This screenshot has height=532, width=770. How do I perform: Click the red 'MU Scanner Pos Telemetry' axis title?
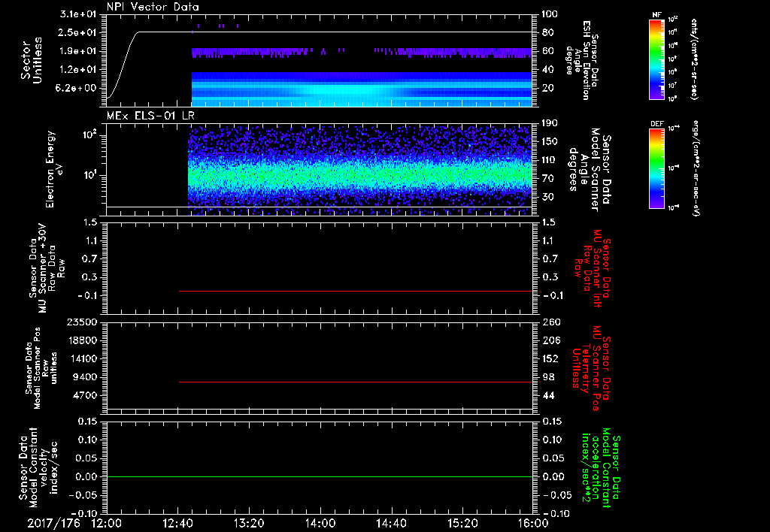[x=593, y=368]
